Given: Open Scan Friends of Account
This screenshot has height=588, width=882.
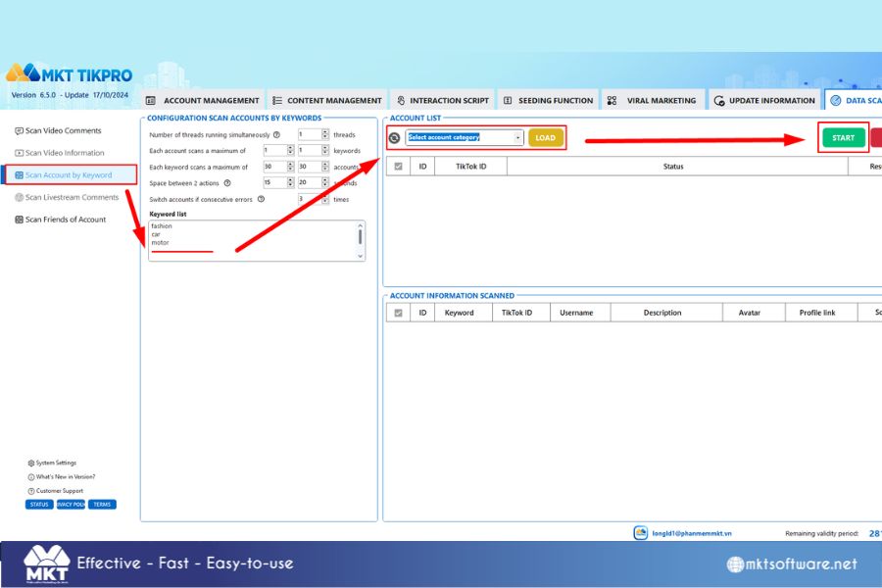Looking at the screenshot, I should tap(66, 220).
